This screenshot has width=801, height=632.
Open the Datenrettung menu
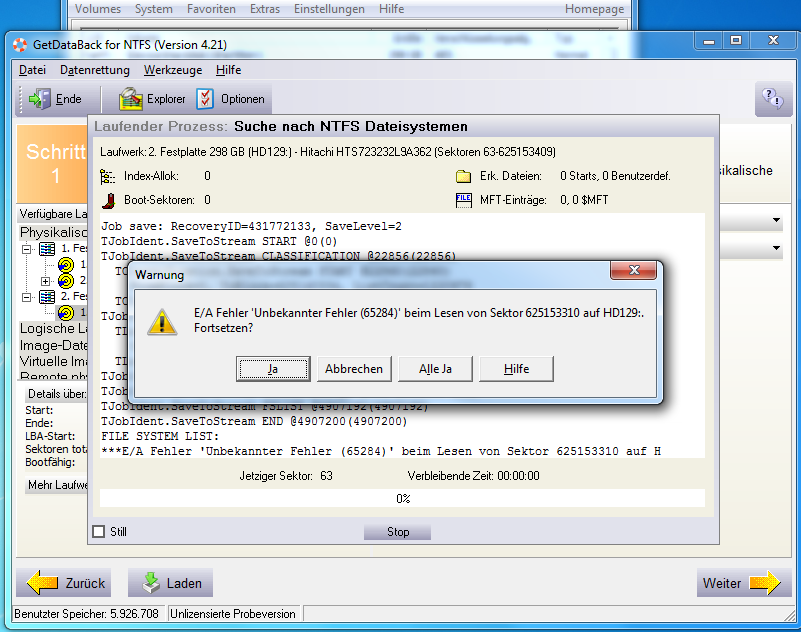point(95,70)
